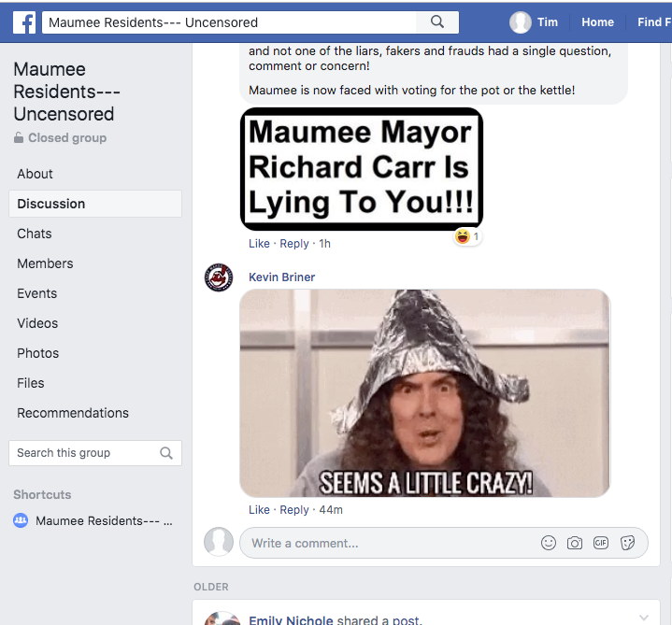Click the search magnifier in top bar
Viewport: 672px width, 625px height.
tap(436, 21)
